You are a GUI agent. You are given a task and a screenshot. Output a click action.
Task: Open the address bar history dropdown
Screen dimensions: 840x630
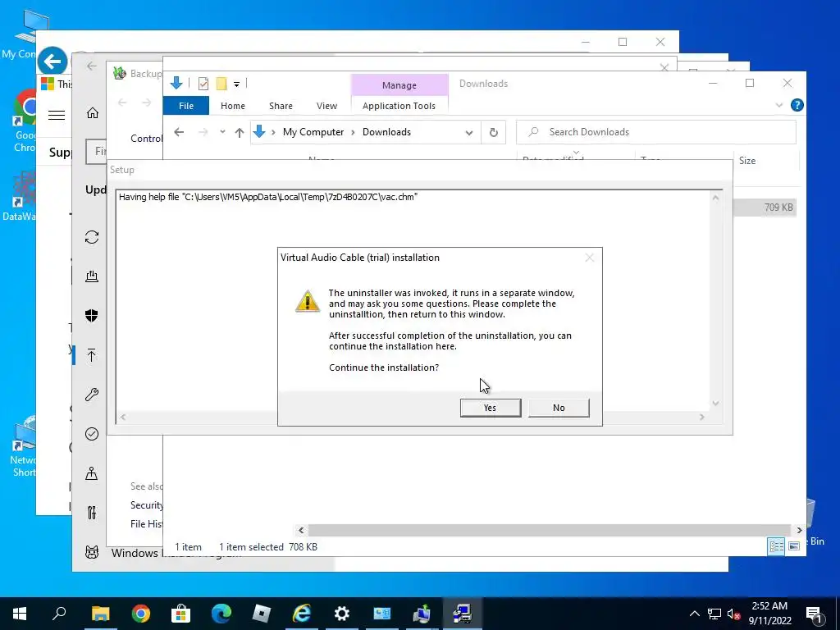tap(468, 132)
